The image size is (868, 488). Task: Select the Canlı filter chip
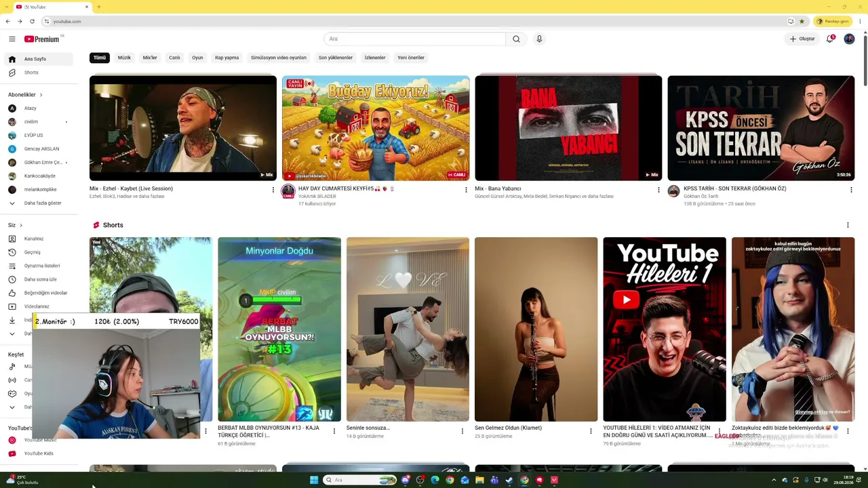point(174,58)
